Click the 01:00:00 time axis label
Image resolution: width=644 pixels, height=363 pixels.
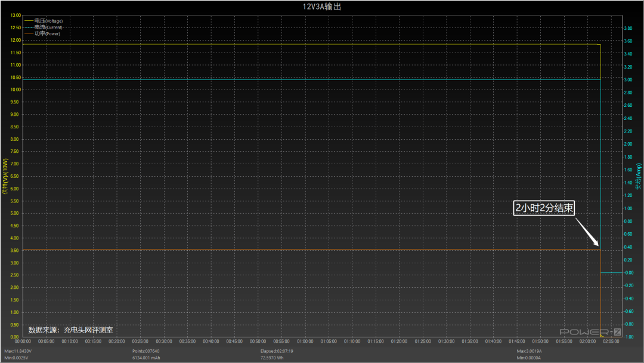[x=305, y=342]
